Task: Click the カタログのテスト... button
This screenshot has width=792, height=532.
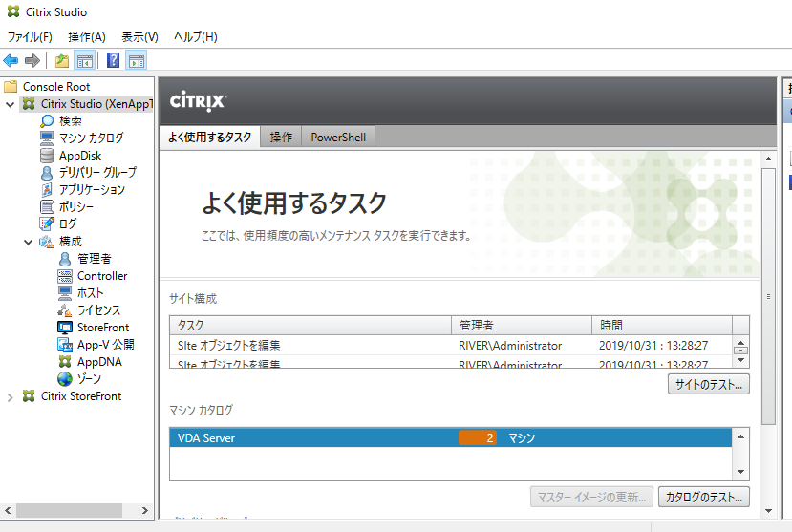Action: [x=704, y=497]
